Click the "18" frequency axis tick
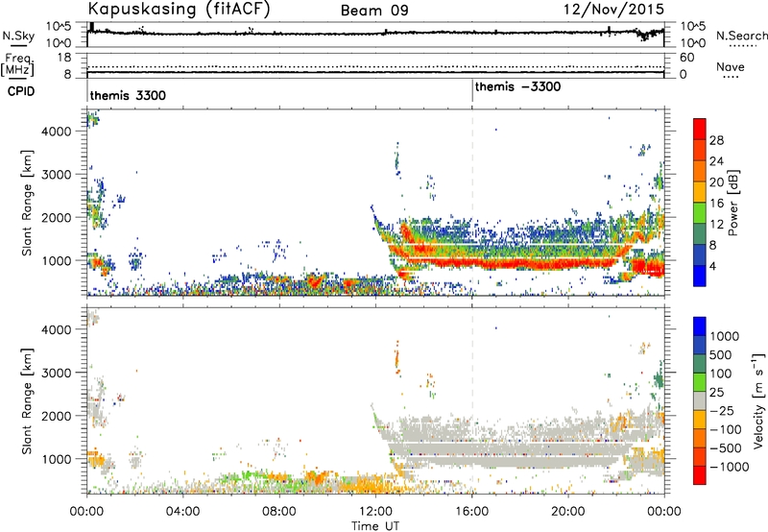The height and width of the screenshot is (532, 768). click(x=65, y=57)
